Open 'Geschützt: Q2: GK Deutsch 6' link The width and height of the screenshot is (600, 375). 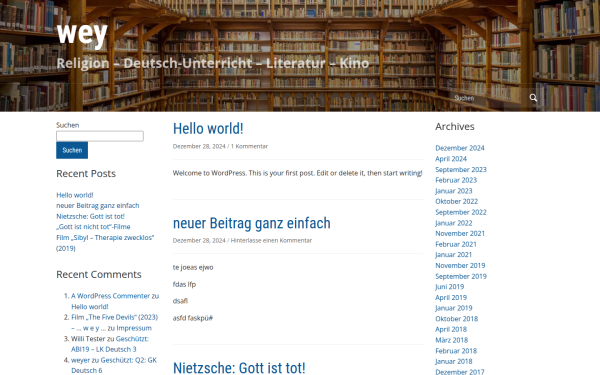coord(114,365)
